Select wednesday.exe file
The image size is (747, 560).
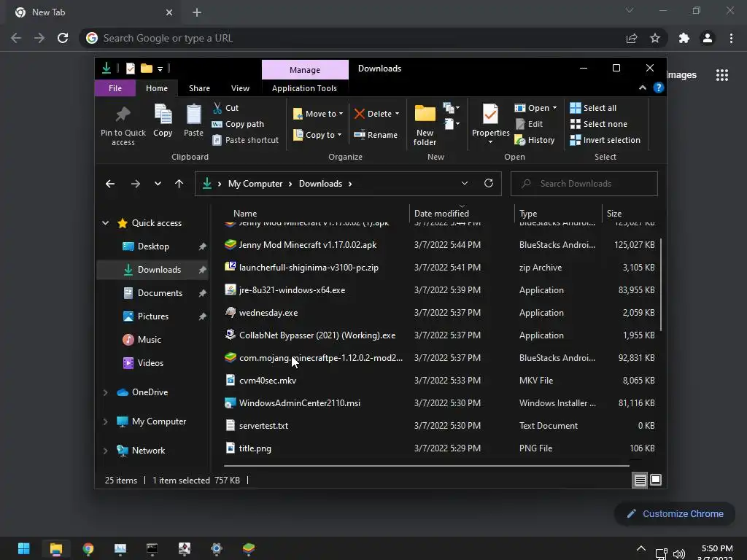point(268,313)
